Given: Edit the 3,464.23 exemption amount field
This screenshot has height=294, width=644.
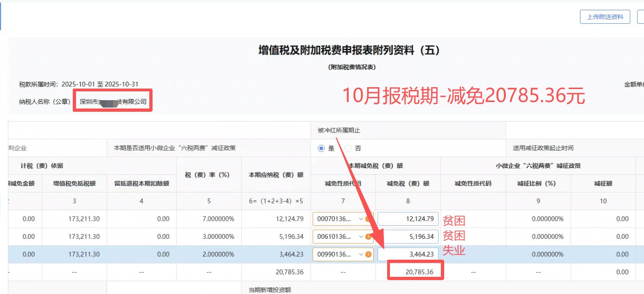Looking at the screenshot, I should click(408, 254).
